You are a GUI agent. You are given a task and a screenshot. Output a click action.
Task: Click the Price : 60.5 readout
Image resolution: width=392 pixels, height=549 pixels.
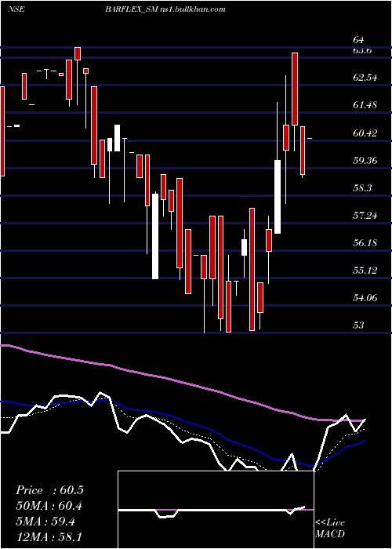49,490
